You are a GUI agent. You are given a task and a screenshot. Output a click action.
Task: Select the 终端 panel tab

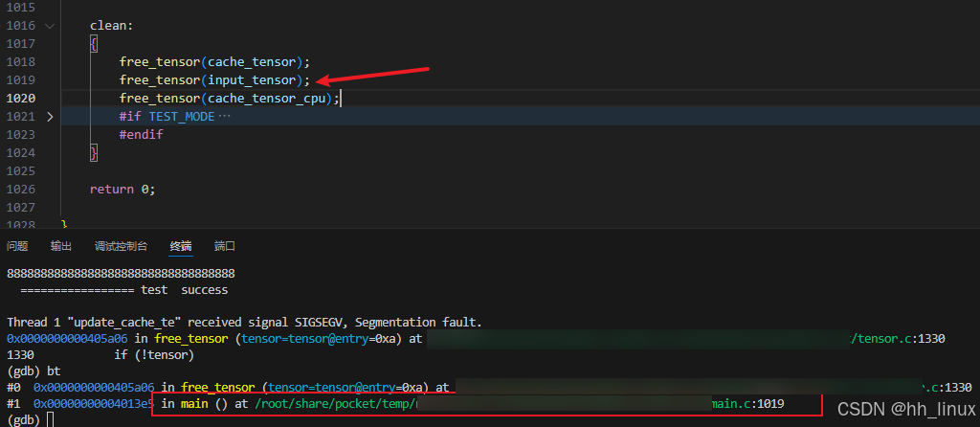[181, 246]
